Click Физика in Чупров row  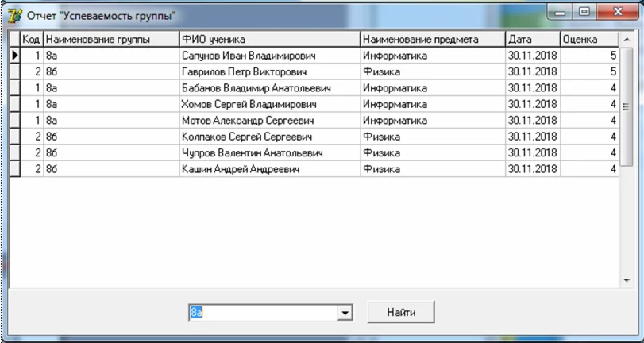433,152
